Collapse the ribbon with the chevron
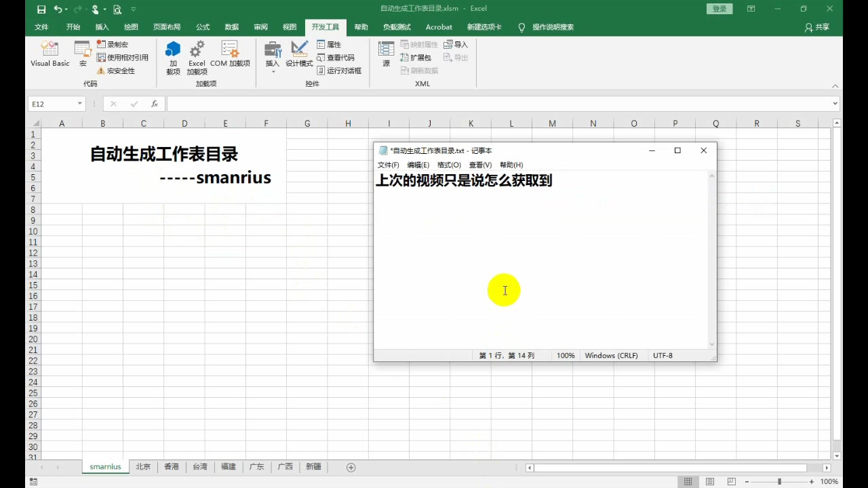 835,86
